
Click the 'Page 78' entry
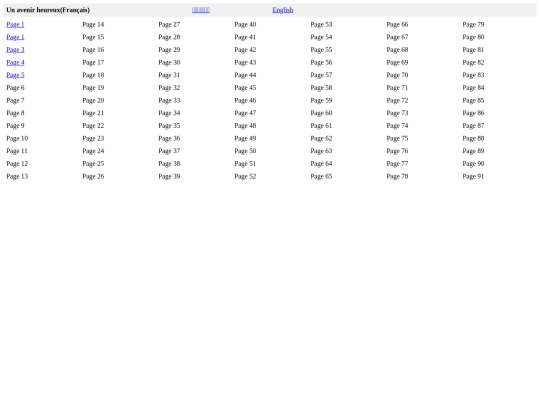[x=397, y=176]
